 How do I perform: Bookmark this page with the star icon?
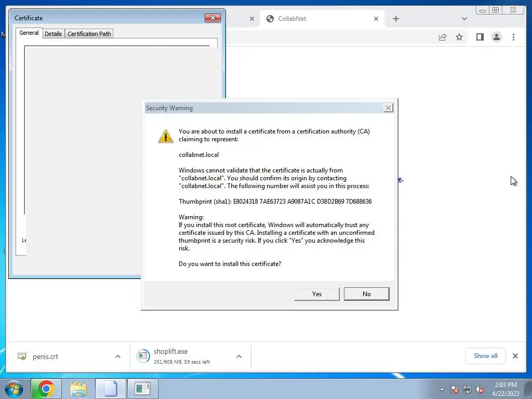click(459, 37)
